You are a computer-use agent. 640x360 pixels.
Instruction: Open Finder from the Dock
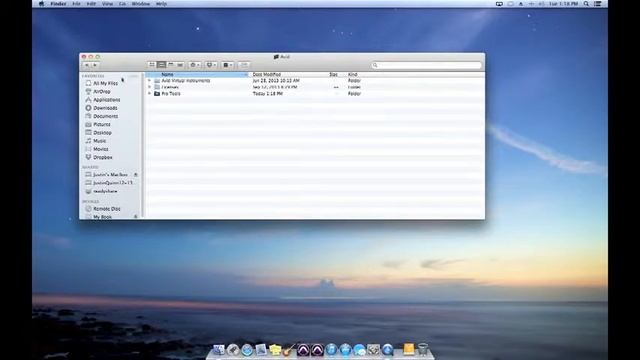pyautogui.click(x=219, y=350)
